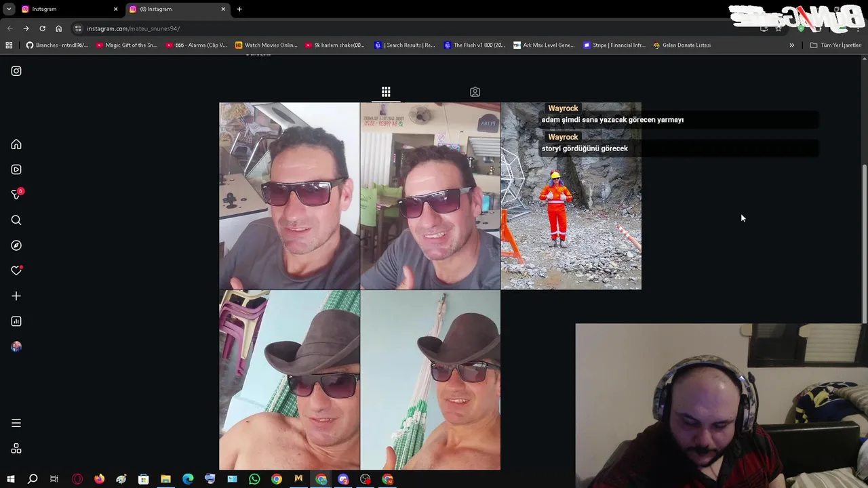Go to Instagram Home feed
The image size is (868, 488).
pyautogui.click(x=16, y=144)
